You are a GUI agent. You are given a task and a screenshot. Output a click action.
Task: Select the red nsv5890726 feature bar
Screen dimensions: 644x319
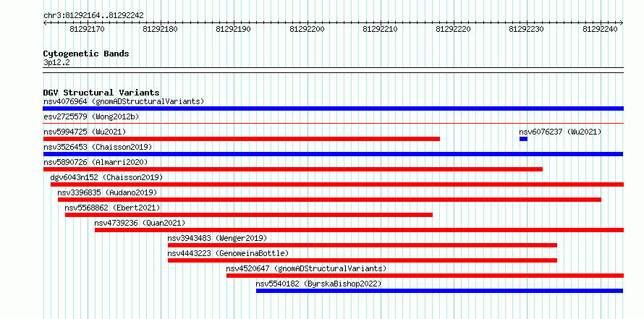pos(293,169)
